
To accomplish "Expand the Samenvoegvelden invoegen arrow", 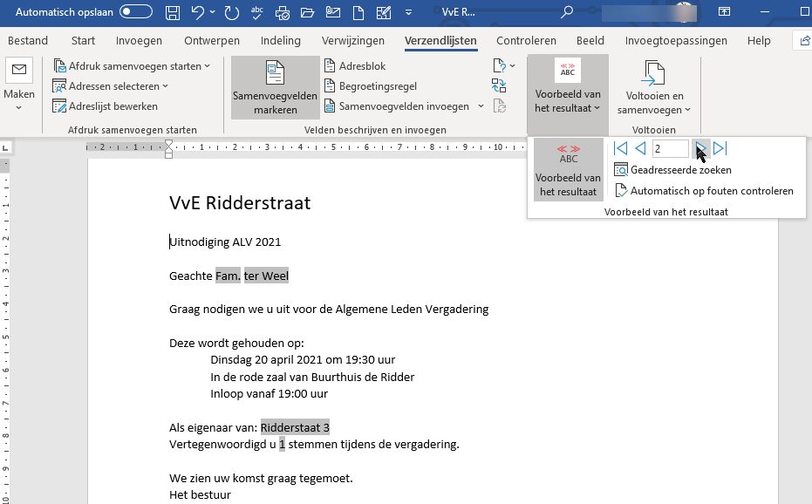I will point(481,106).
